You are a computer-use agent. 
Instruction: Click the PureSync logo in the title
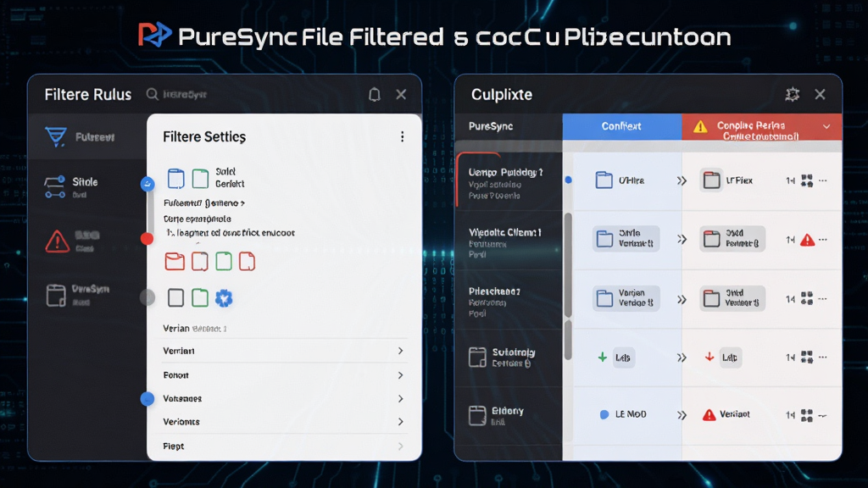click(x=154, y=35)
